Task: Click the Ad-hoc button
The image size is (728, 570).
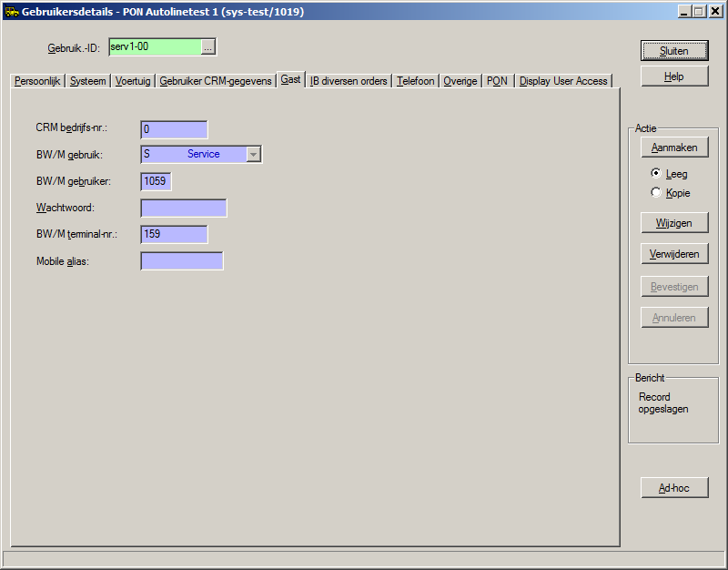Action: click(674, 488)
